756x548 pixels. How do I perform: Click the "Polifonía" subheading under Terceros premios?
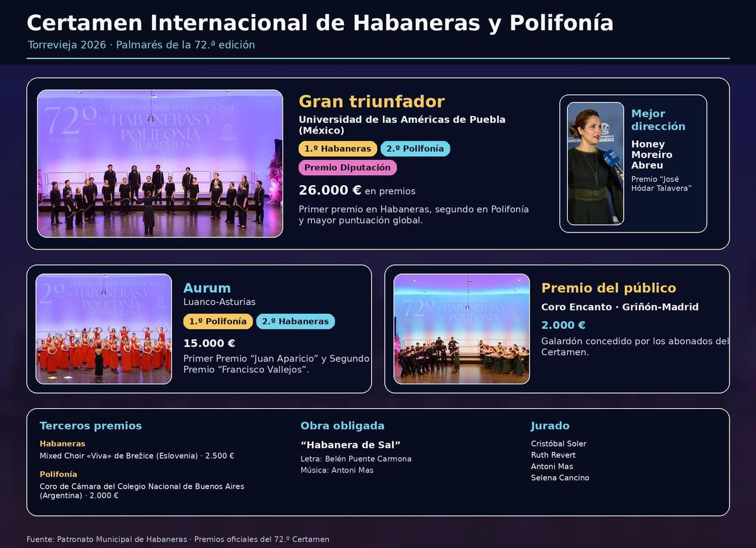pos(59,474)
